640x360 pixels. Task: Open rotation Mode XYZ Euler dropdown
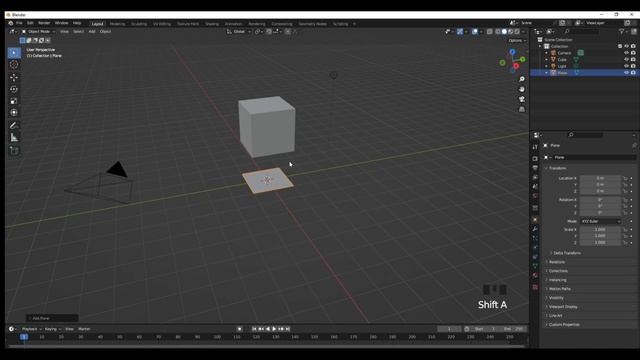(601, 221)
